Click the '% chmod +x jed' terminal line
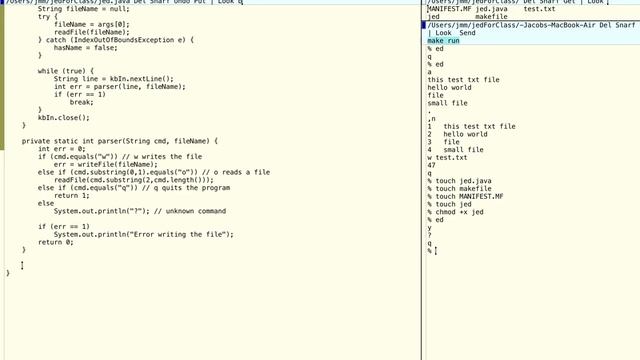640x360 pixels. (x=456, y=211)
